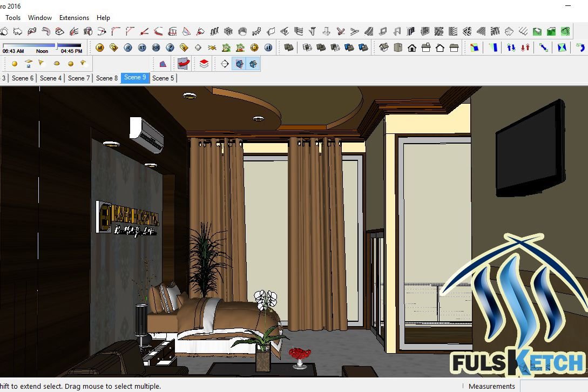
Task: Start V-Ray render with the R button
Action: coord(128,48)
